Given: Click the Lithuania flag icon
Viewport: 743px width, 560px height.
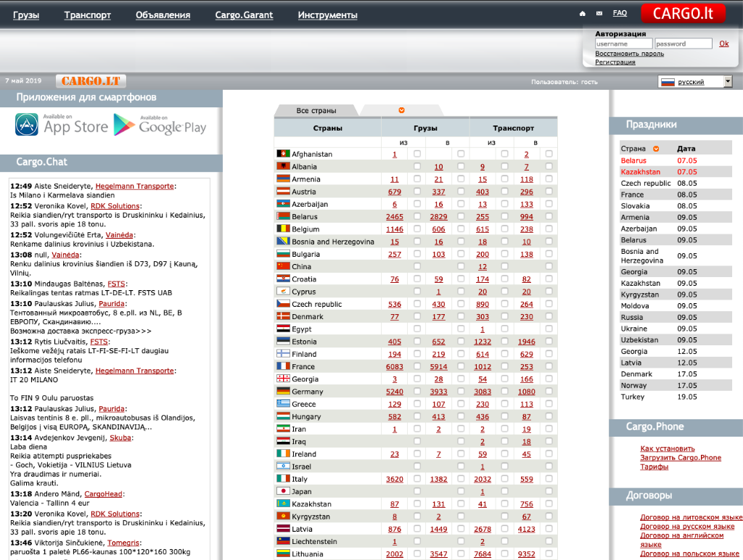Looking at the screenshot, I should click(x=284, y=553).
